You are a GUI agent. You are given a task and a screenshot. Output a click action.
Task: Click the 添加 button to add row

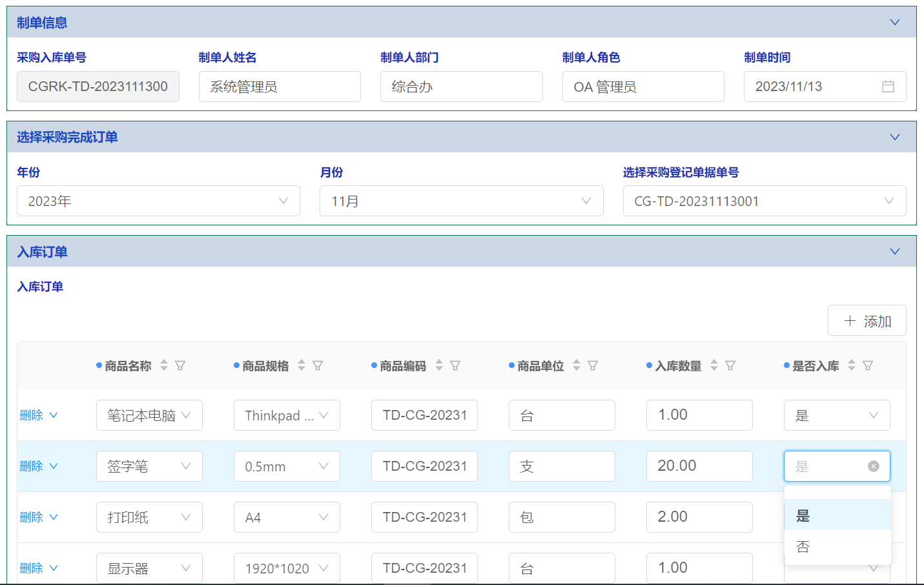tap(867, 321)
